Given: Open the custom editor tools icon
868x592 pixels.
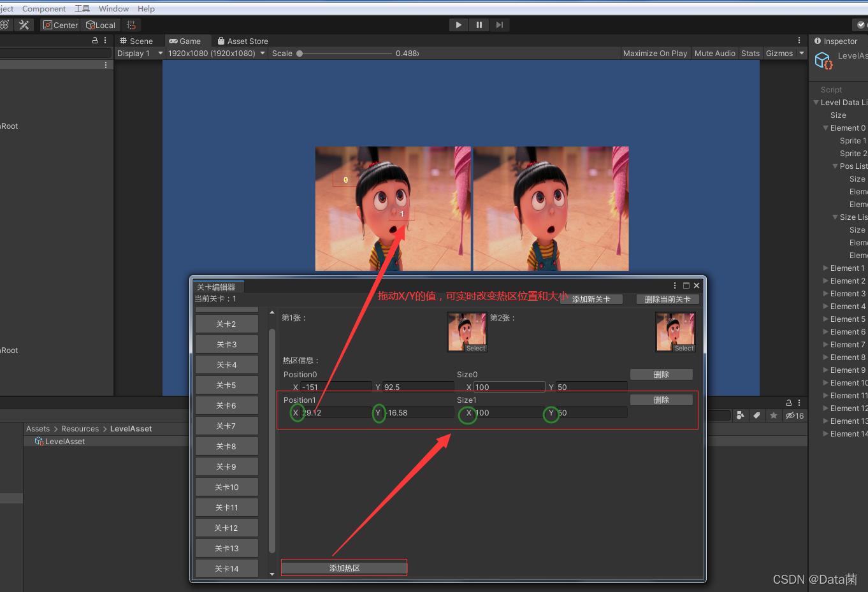Looking at the screenshot, I should [24, 25].
